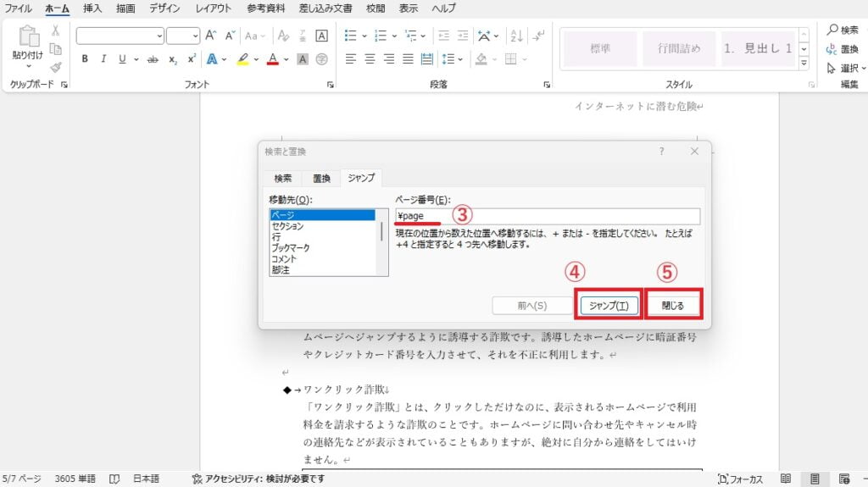Open the ファイル menu
Image resolution: width=868 pixels, height=487 pixels.
[19, 8]
